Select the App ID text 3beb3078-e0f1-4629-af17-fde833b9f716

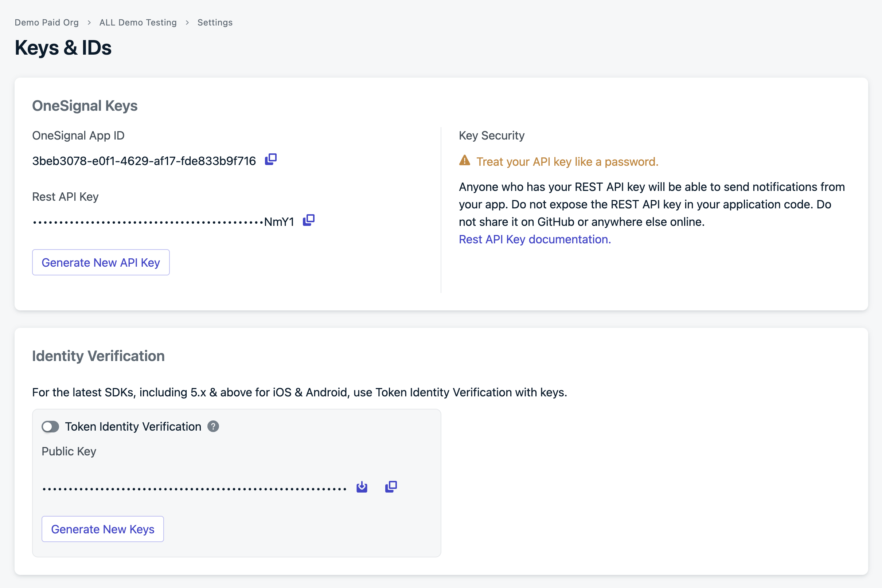[144, 161]
